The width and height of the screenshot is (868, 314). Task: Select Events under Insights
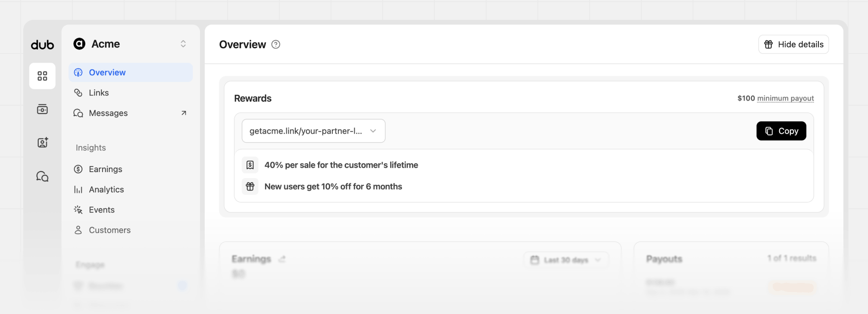coord(131,210)
